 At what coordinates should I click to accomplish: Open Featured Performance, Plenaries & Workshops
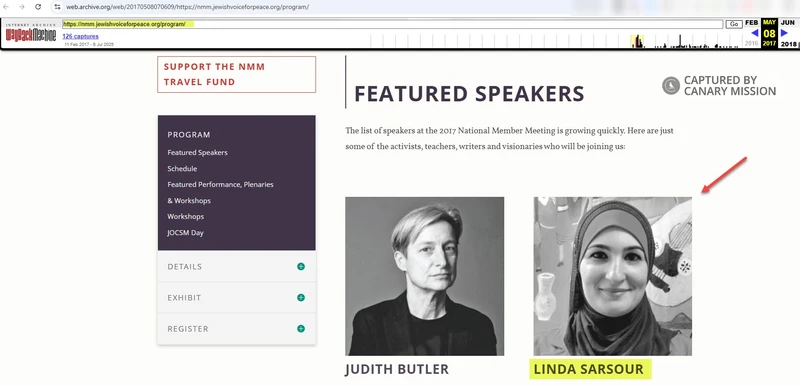(x=220, y=192)
